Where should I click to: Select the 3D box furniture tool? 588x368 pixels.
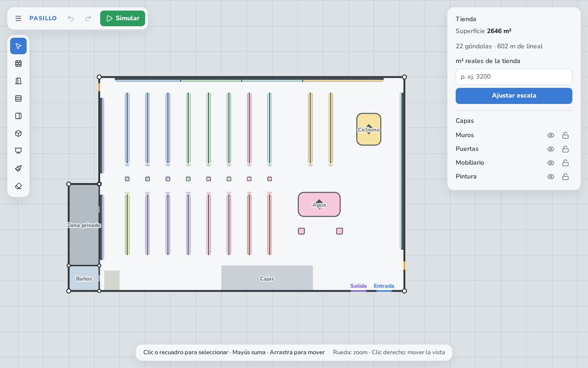(x=18, y=133)
